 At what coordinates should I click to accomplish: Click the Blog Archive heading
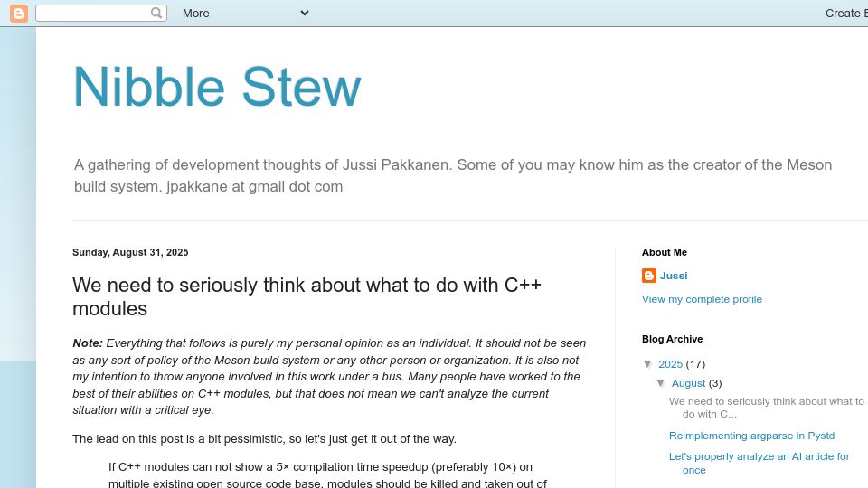[x=672, y=339]
